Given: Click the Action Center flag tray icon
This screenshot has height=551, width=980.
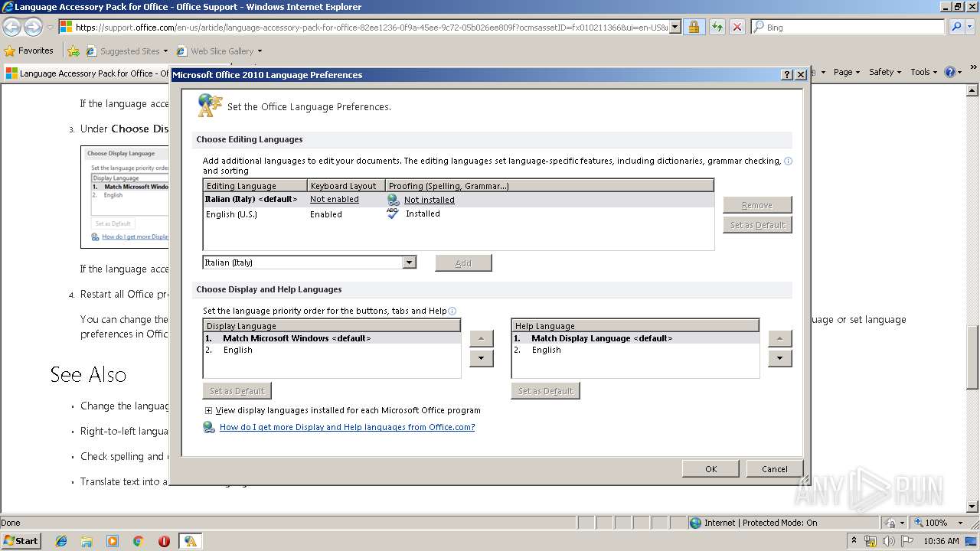Looking at the screenshot, I should 906,542.
